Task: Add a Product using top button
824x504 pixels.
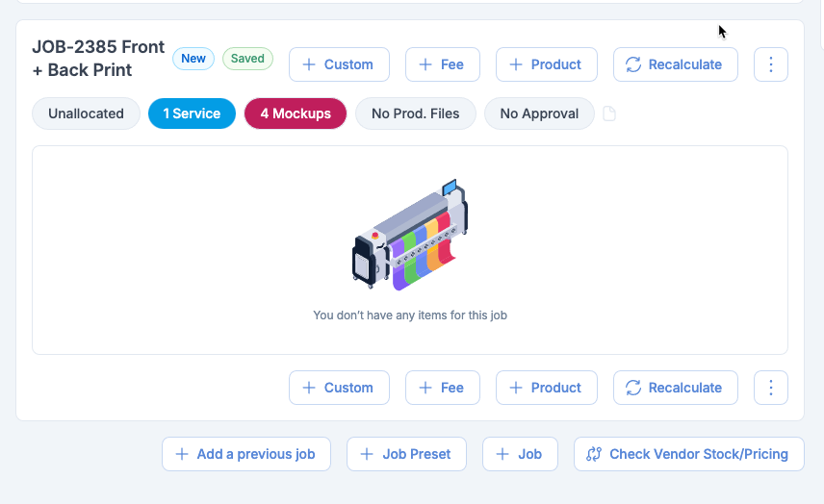Action: pos(546,64)
